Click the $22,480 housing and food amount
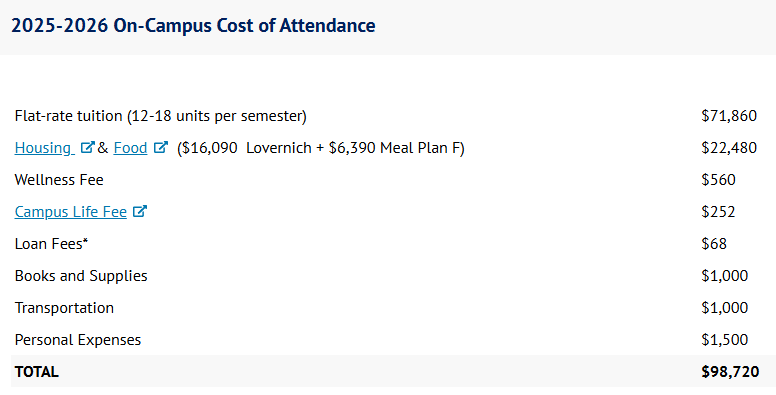Image resolution: width=776 pixels, height=395 pixels. [x=729, y=148]
